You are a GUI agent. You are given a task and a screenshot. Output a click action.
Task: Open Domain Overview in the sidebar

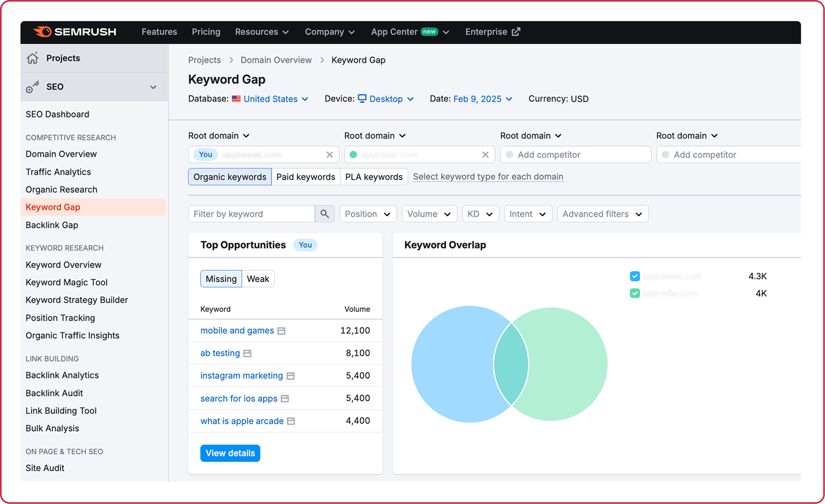(61, 154)
